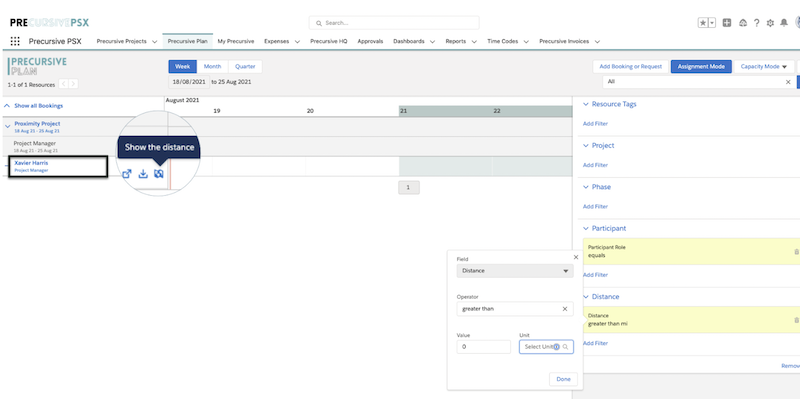The width and height of the screenshot is (800, 399).
Task: Switch to Quarter view
Action: click(x=245, y=66)
